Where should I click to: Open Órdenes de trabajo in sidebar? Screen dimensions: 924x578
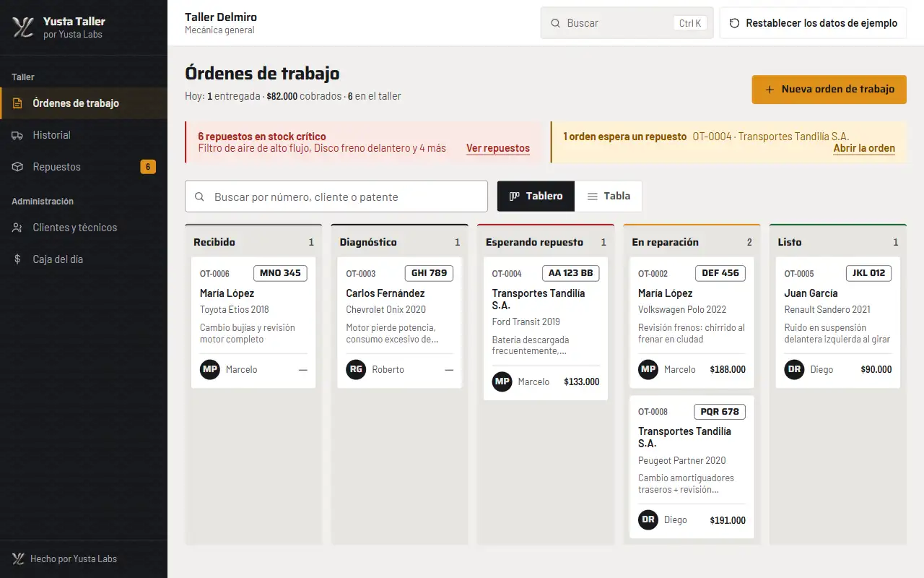(84, 103)
